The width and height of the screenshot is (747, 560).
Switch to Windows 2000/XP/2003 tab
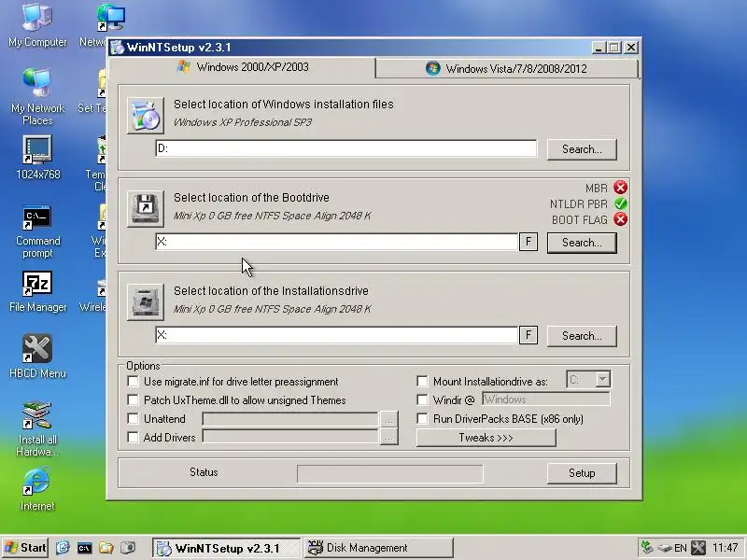(243, 67)
